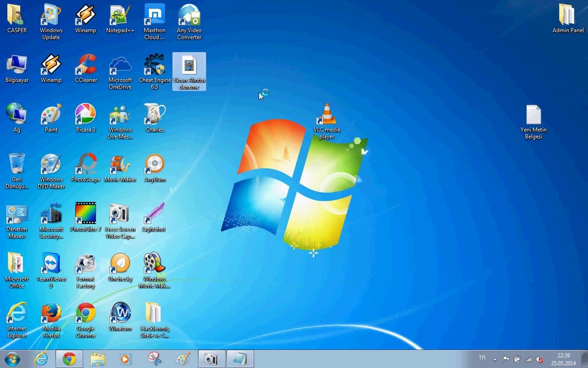Open the CASPER folder on the desktop
Viewport: 588px width, 368px height.
(17, 18)
